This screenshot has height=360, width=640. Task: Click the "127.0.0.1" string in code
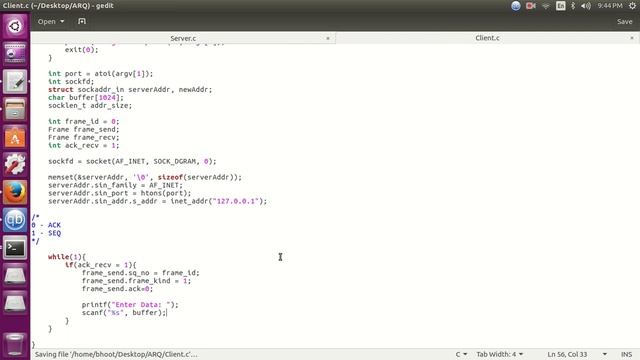[236, 201]
